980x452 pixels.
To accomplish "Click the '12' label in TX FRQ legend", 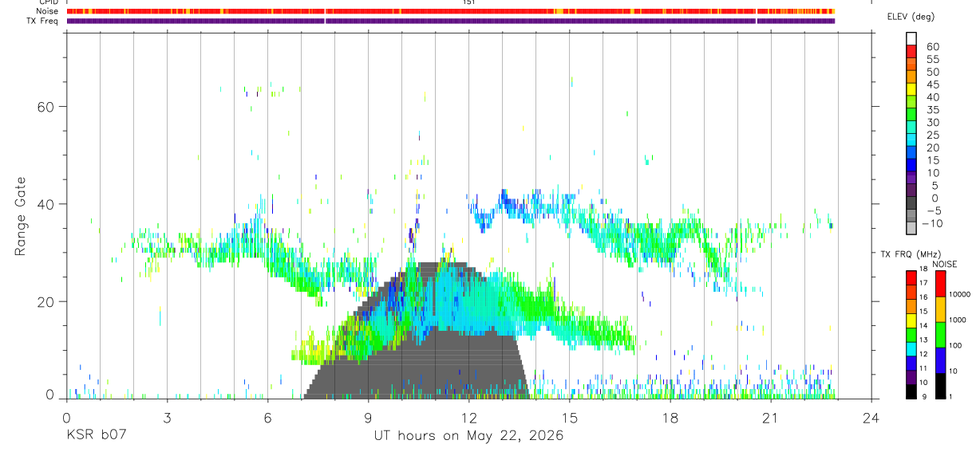I will click(923, 354).
